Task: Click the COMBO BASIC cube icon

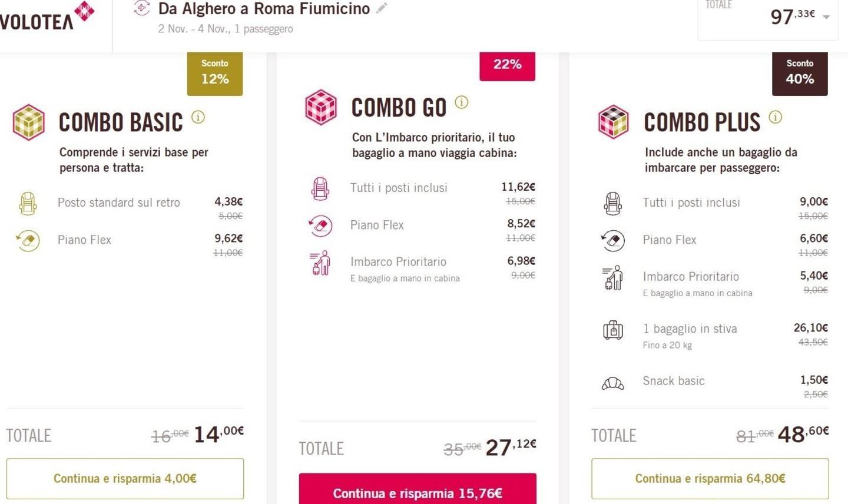Action: pyautogui.click(x=28, y=121)
